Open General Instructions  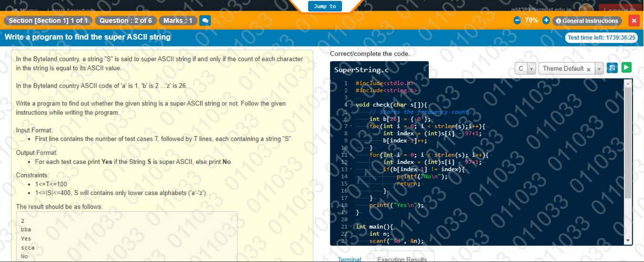coord(587,21)
